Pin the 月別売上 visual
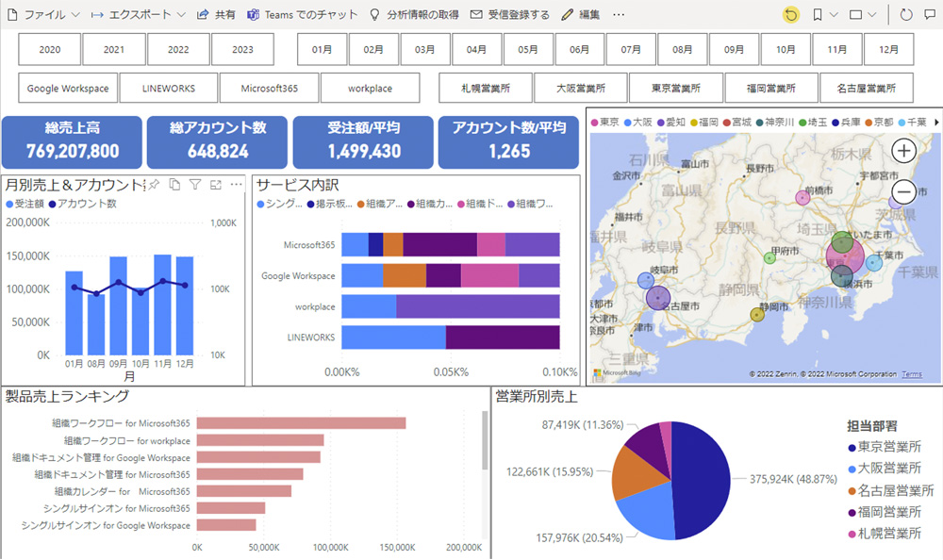Screen dimensions: 943x560 pyautogui.click(x=154, y=185)
